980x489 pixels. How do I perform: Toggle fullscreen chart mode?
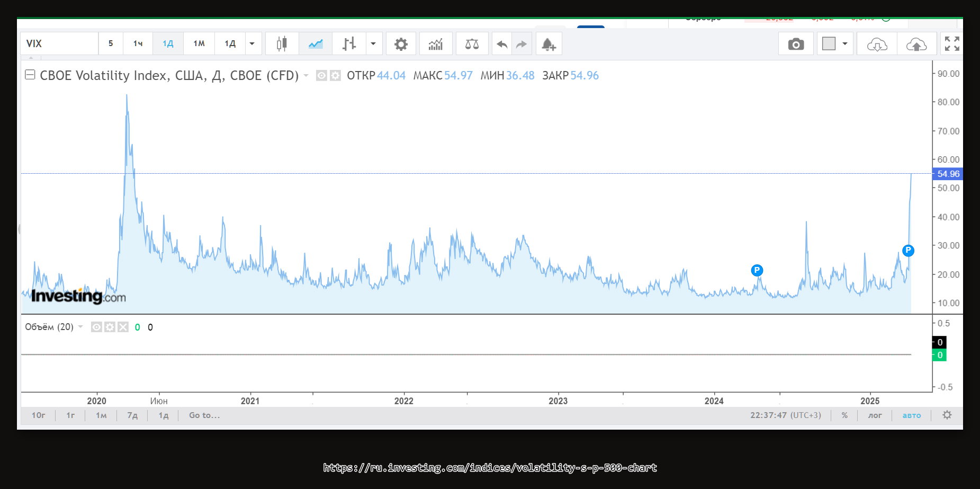pyautogui.click(x=952, y=44)
